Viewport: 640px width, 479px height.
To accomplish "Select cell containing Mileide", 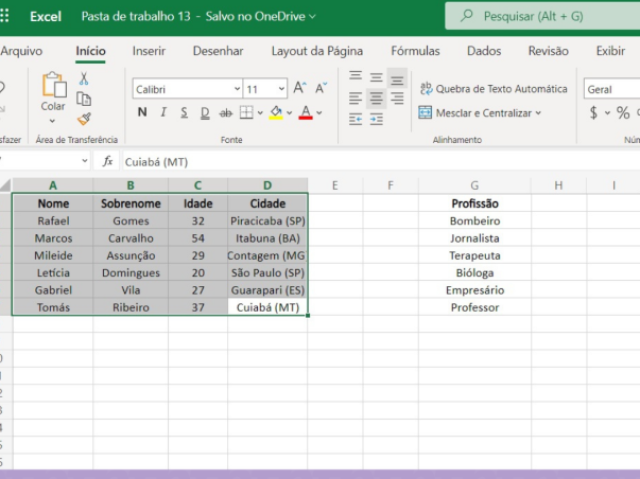I will tap(53, 255).
